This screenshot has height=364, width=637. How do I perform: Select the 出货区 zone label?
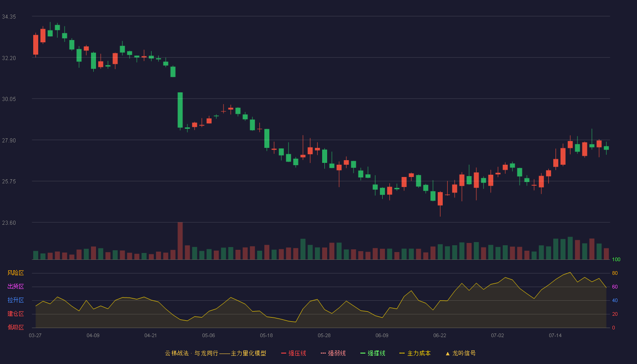(15, 287)
